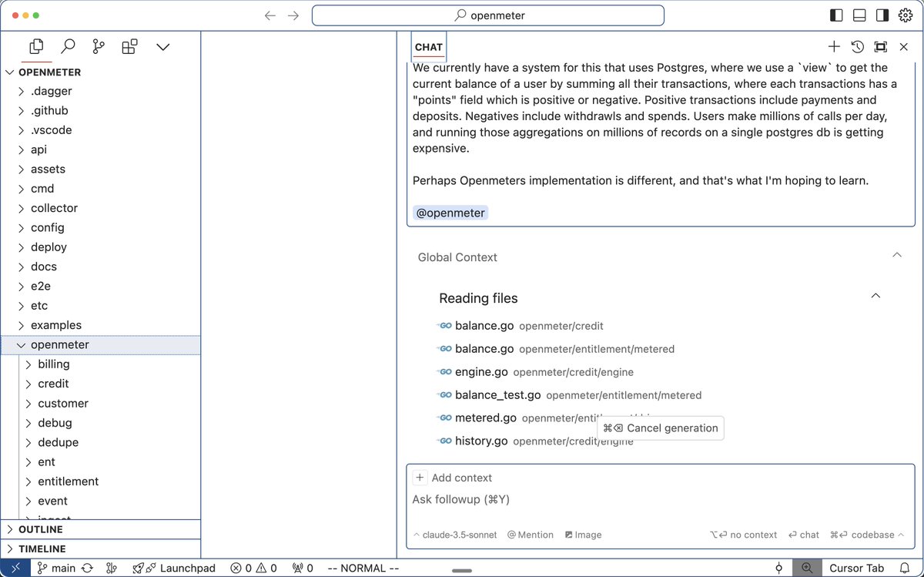Toggle the bottom panel layout icon
Image resolution: width=924 pixels, height=577 pixels.
(860, 15)
